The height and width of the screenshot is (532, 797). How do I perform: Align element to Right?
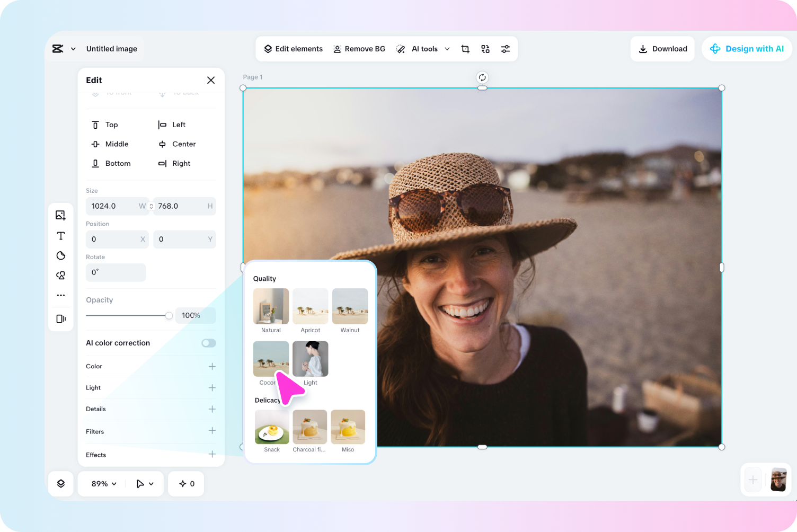click(174, 163)
